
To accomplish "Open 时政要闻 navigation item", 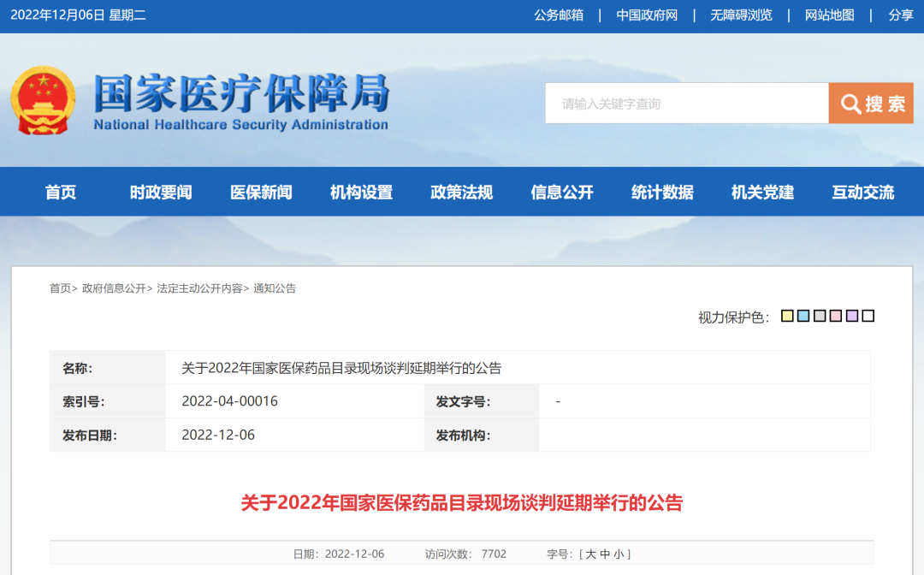I will [161, 192].
